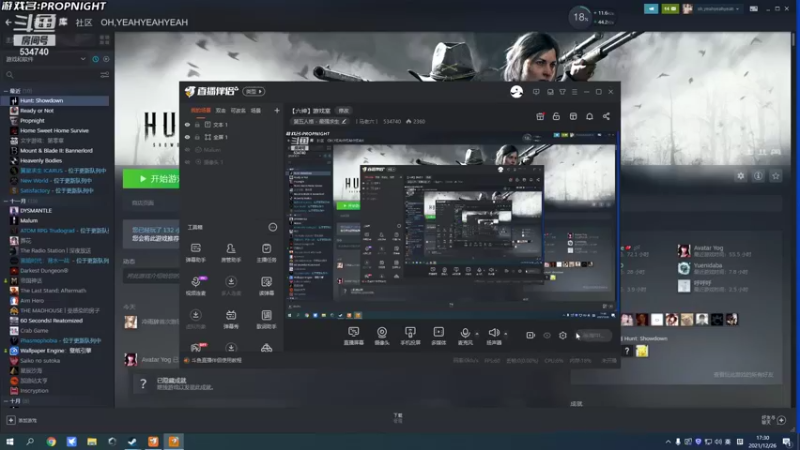This screenshot has height=450, width=800.
Task: Add a new scene with the plus button
Action: tap(277, 110)
